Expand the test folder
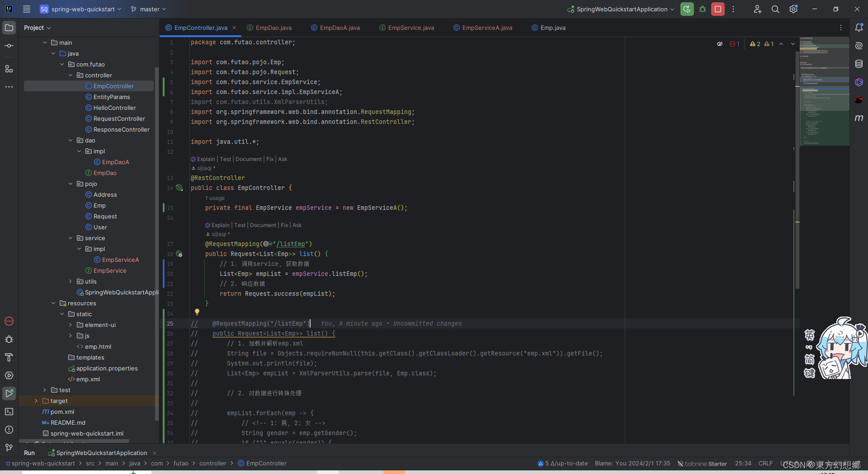This screenshot has width=868, height=474. pyautogui.click(x=45, y=390)
